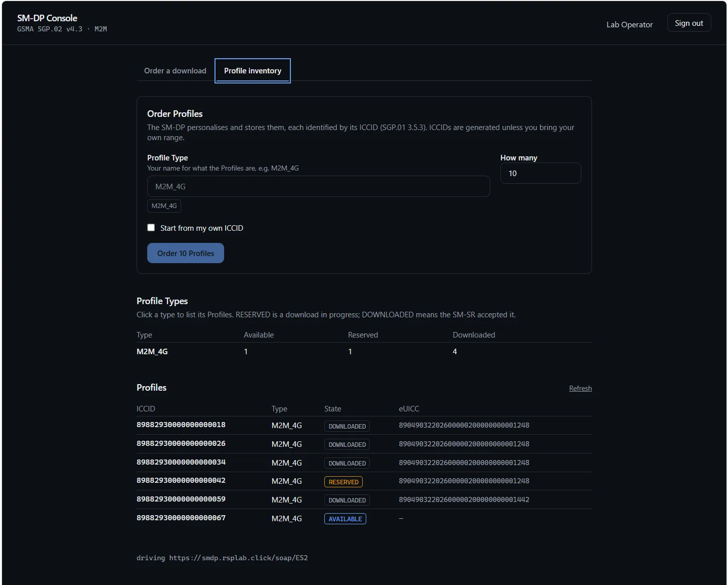Screen dimensions: 728x585
Task: Click the driving SOAP ES2 URL text
Action: [222, 558]
